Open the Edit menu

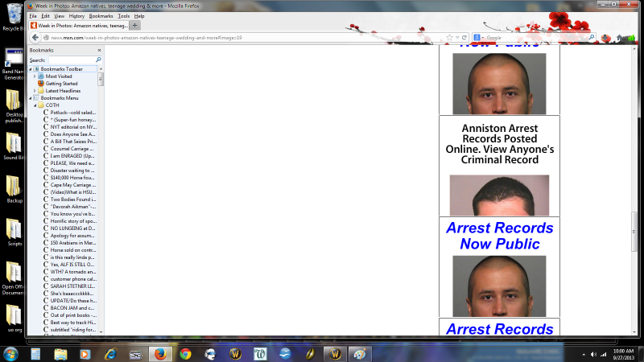coord(45,16)
